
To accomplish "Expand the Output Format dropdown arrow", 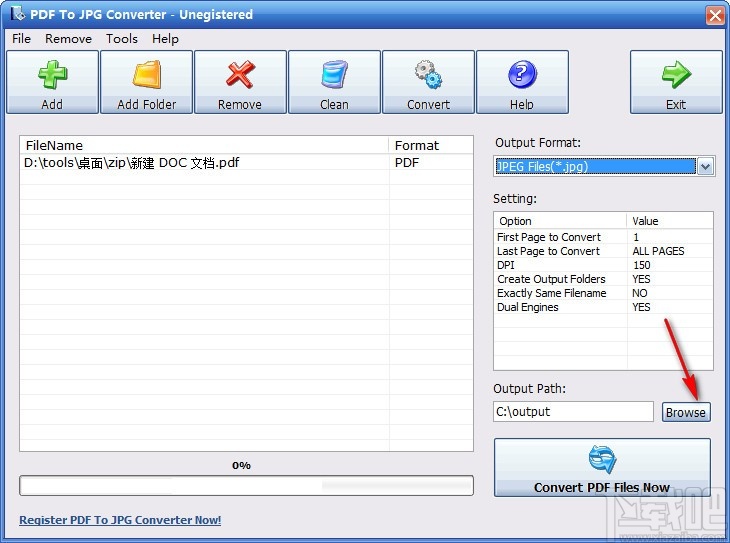I will [x=705, y=167].
